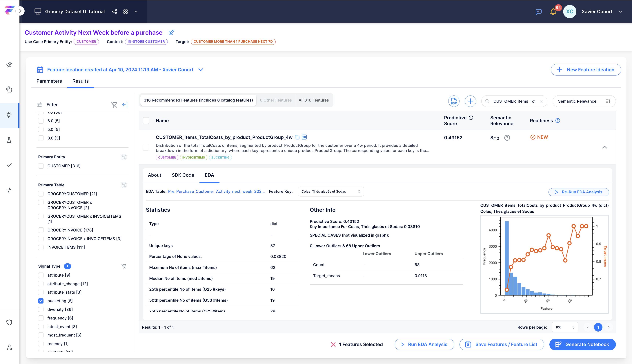
Task: Uncheck the bucketing [6] signal type
Action: click(41, 301)
